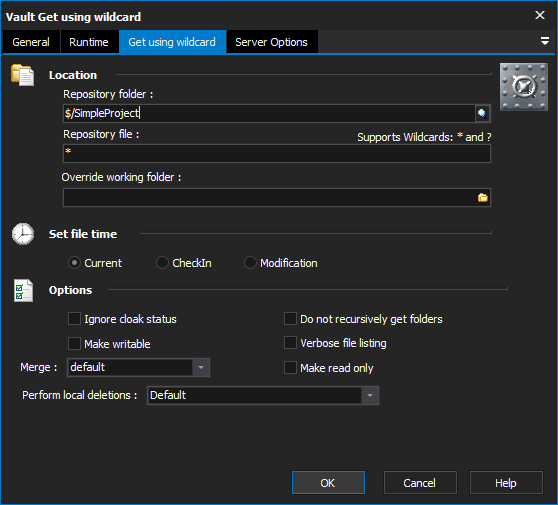Click the 'Repository folder :' label
This screenshot has width=558, height=505.
[x=108, y=94]
